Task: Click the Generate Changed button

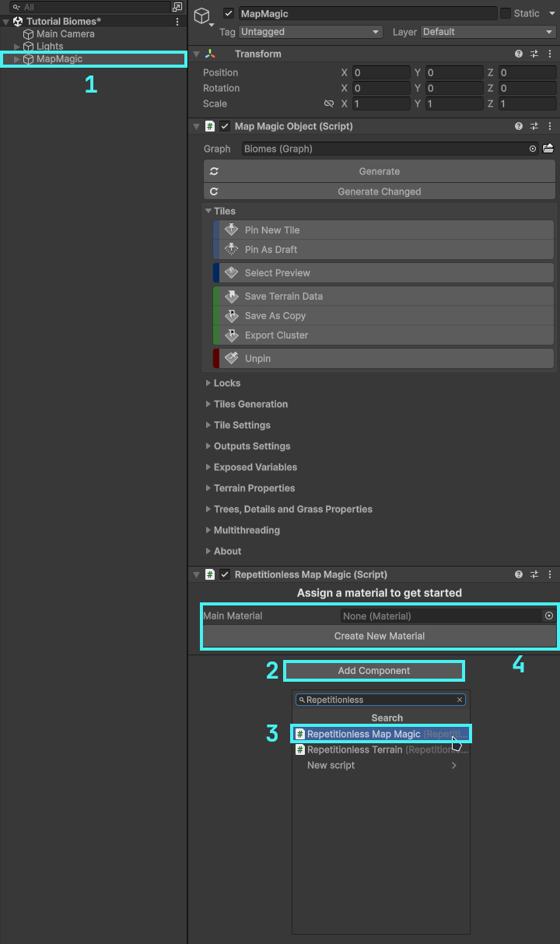Action: click(380, 191)
